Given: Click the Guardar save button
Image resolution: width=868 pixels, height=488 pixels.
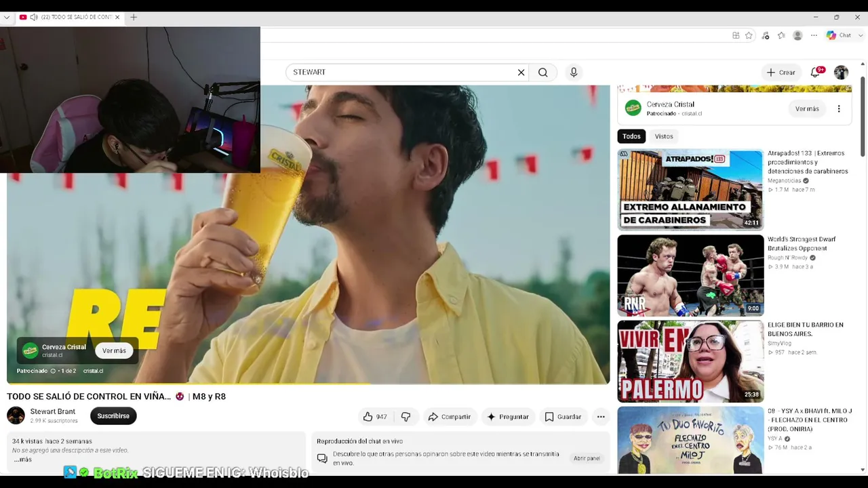Looking at the screenshot, I should pyautogui.click(x=563, y=417).
